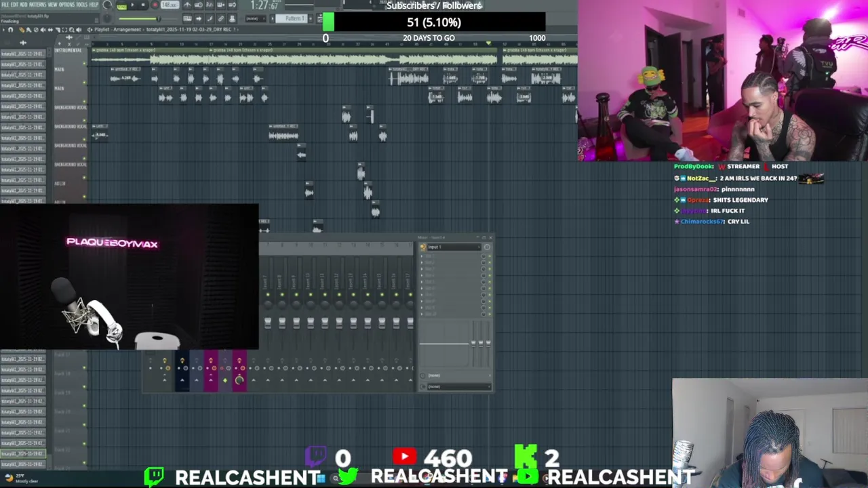868x488 pixels.
Task: Click bar 9 on the playlist timeline ruler
Action: tap(151, 44)
